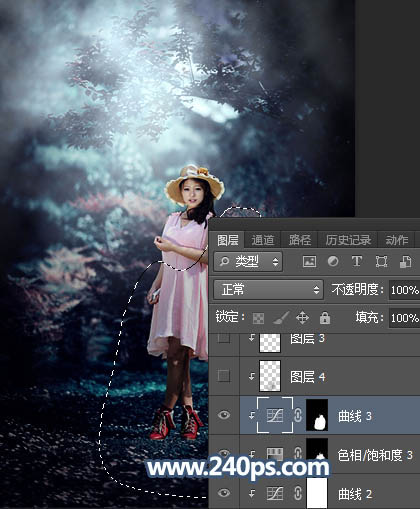The height and width of the screenshot is (509, 420).
Task: Filter layers by pixel image icon
Action: pos(309,262)
